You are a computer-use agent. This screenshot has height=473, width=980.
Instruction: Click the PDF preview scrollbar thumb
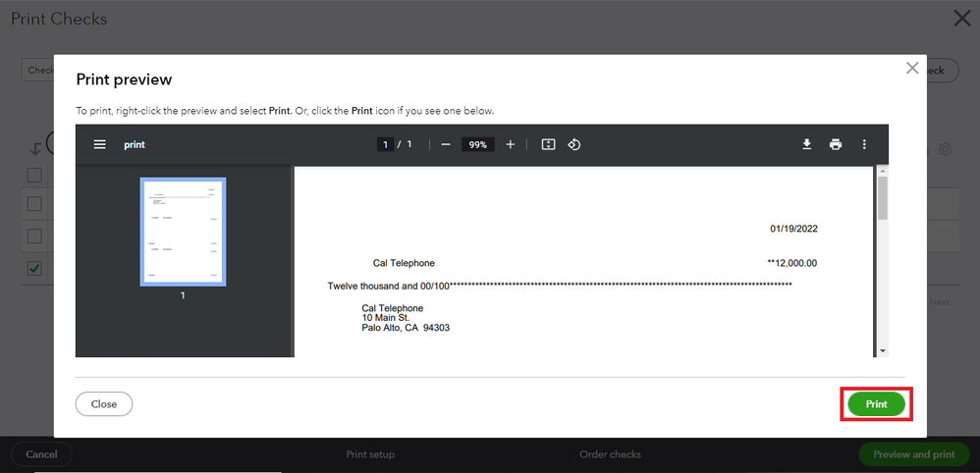coord(883,198)
